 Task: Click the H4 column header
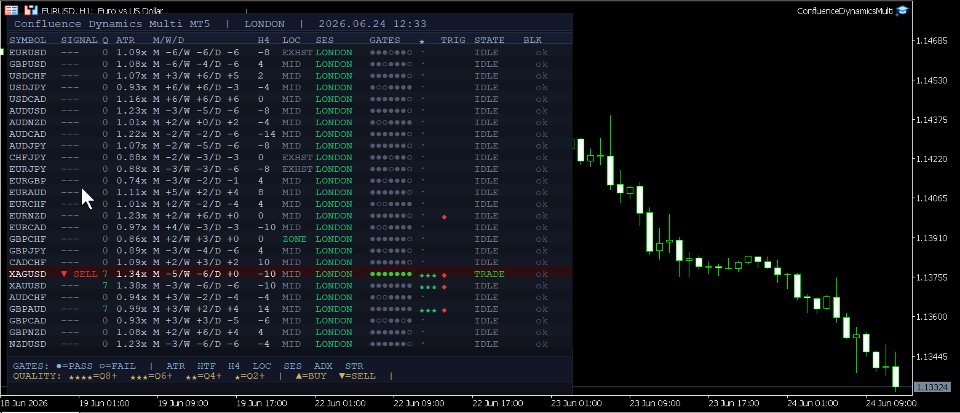click(264, 40)
